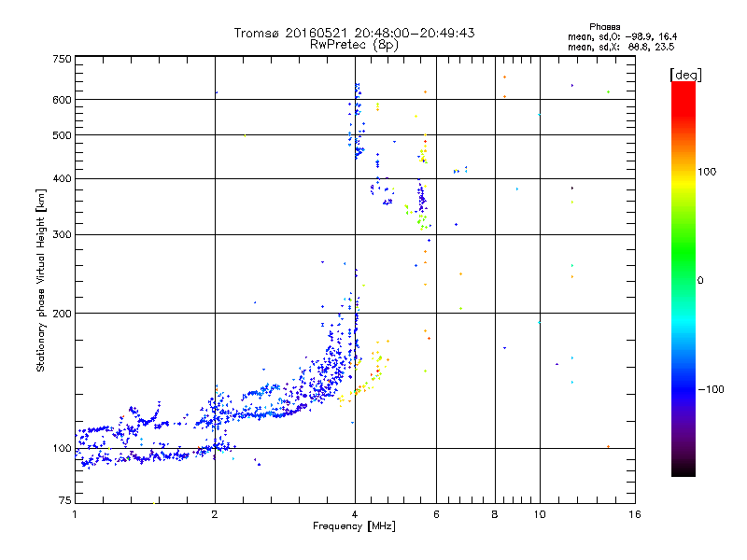The width and height of the screenshot is (747, 560).
Task: Click the y-axis tick label '600'
Action: (62, 100)
